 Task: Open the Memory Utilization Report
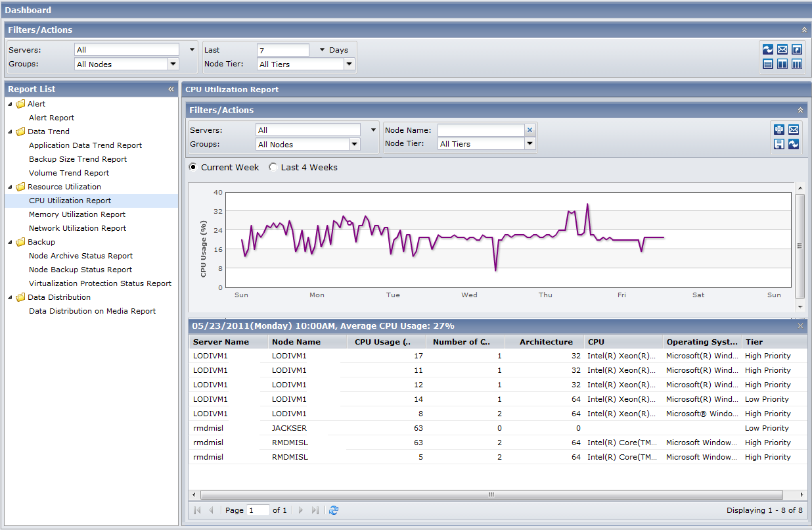tap(77, 214)
